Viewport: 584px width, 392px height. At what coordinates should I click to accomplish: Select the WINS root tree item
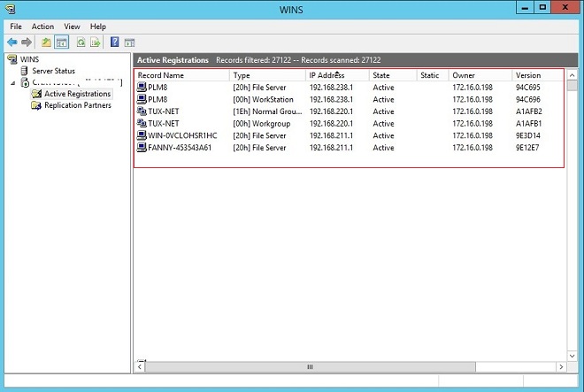pyautogui.click(x=29, y=59)
